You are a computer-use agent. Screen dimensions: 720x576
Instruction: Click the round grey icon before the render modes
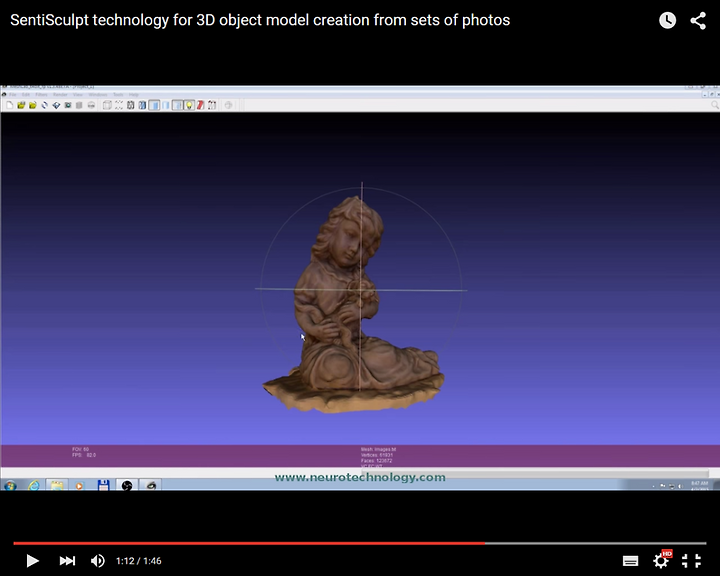coord(91,105)
